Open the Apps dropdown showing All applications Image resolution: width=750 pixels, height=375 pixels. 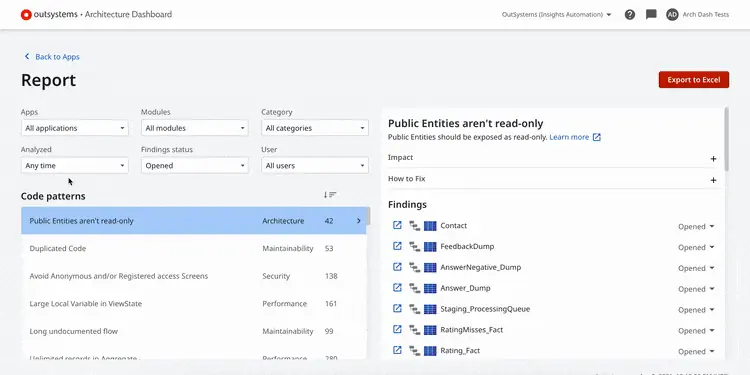[75, 128]
